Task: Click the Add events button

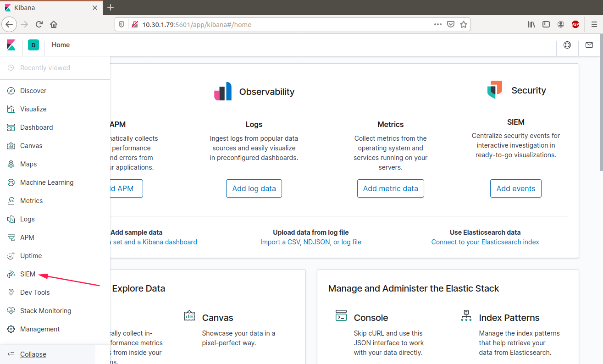Action: (x=515, y=188)
